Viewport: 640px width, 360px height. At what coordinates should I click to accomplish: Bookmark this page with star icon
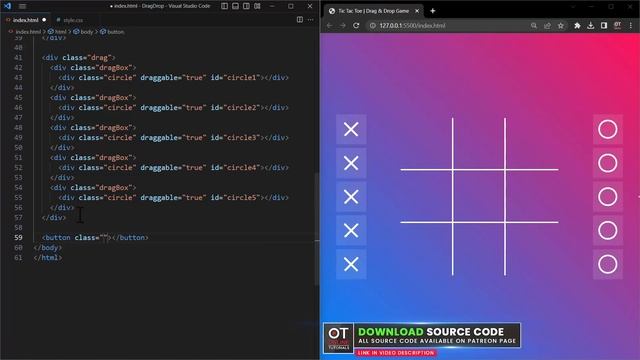[x=561, y=25]
